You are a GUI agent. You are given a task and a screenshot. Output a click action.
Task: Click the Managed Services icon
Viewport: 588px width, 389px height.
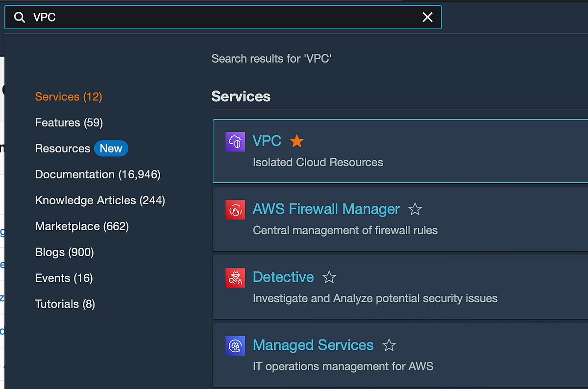coord(235,345)
